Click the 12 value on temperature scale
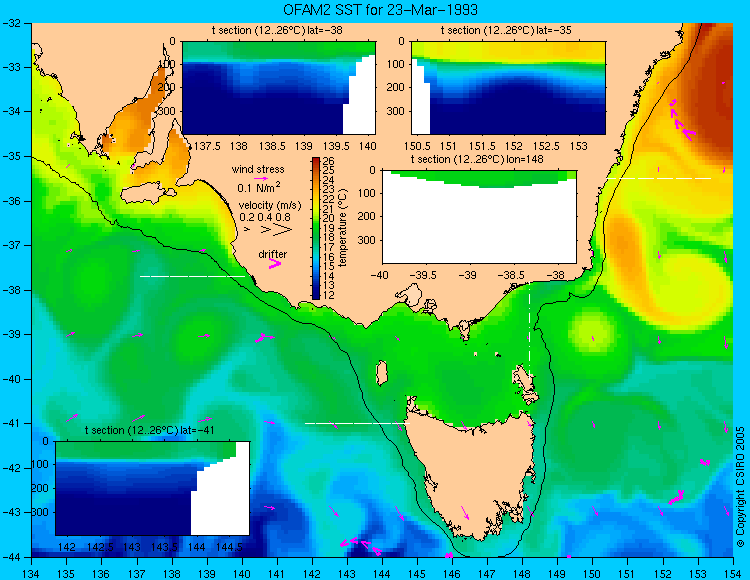Screen dimensions: 750x580 (329, 295)
